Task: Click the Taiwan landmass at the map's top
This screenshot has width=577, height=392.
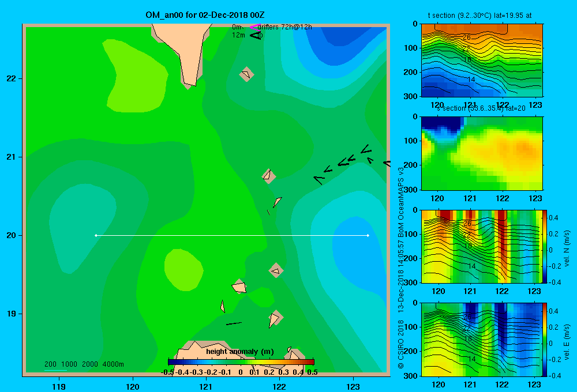Action: pyautogui.click(x=185, y=51)
